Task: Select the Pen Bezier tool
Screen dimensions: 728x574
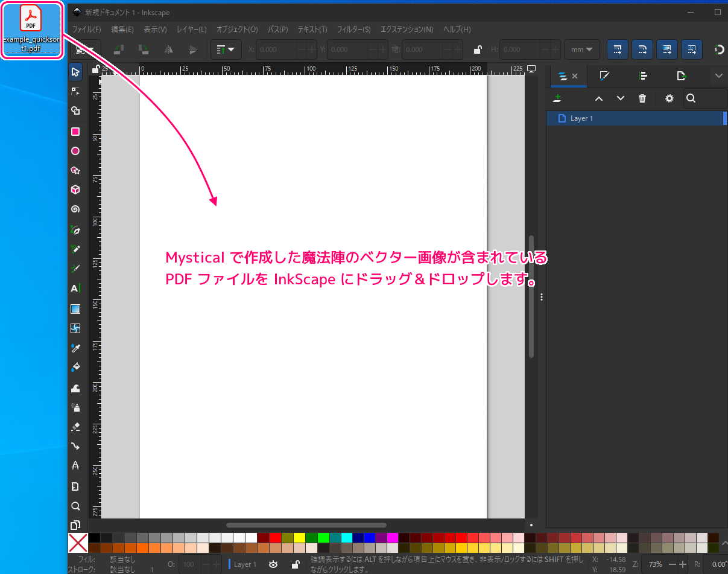Action: point(75,229)
